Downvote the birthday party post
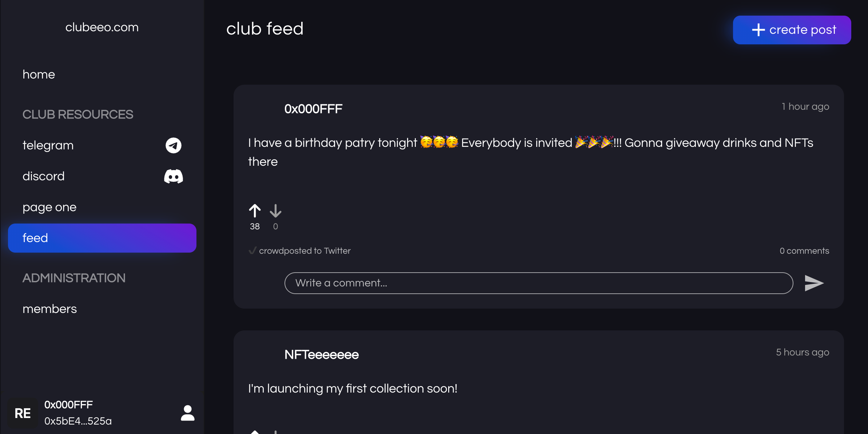The width and height of the screenshot is (868, 434). (275, 211)
